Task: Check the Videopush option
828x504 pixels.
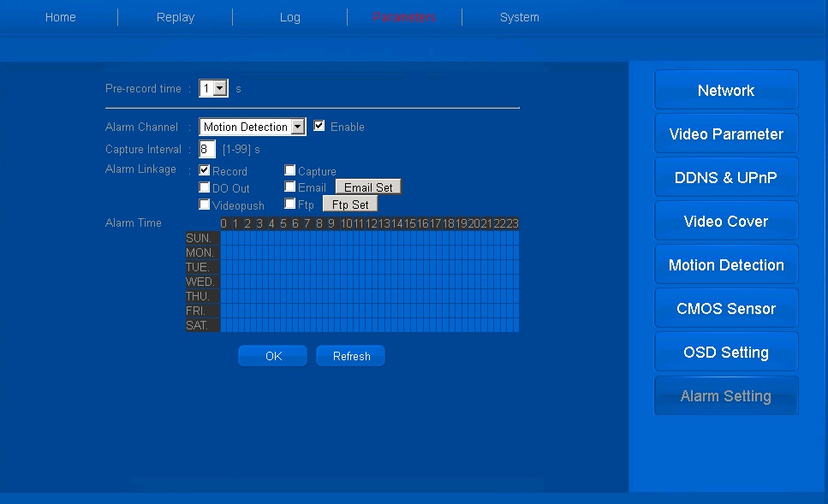Action: point(205,205)
